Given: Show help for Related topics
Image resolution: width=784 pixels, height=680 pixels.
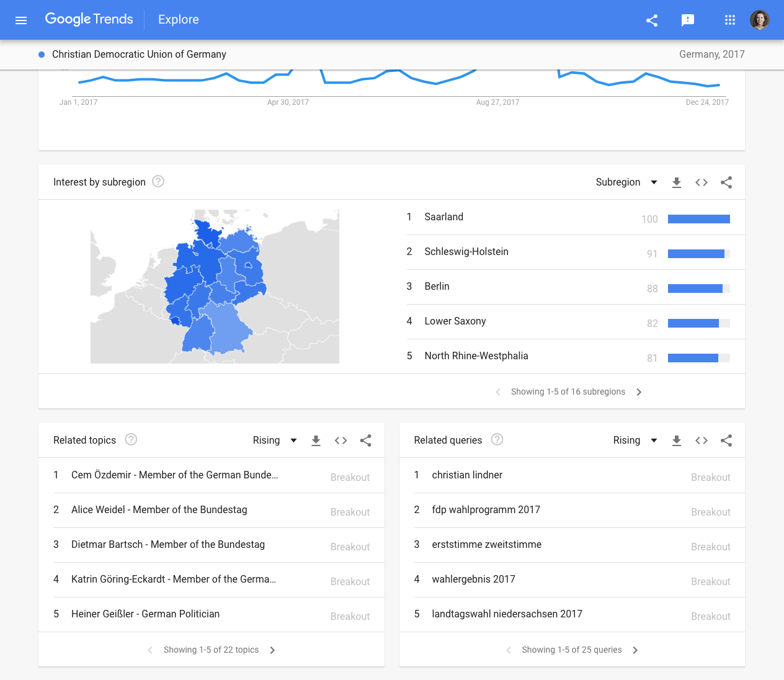Looking at the screenshot, I should (131, 439).
